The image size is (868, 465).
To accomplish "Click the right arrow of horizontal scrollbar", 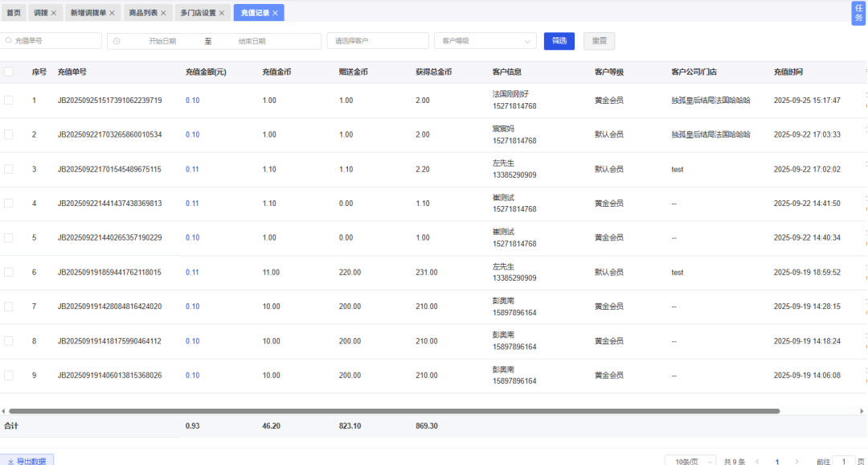I will click(863, 411).
